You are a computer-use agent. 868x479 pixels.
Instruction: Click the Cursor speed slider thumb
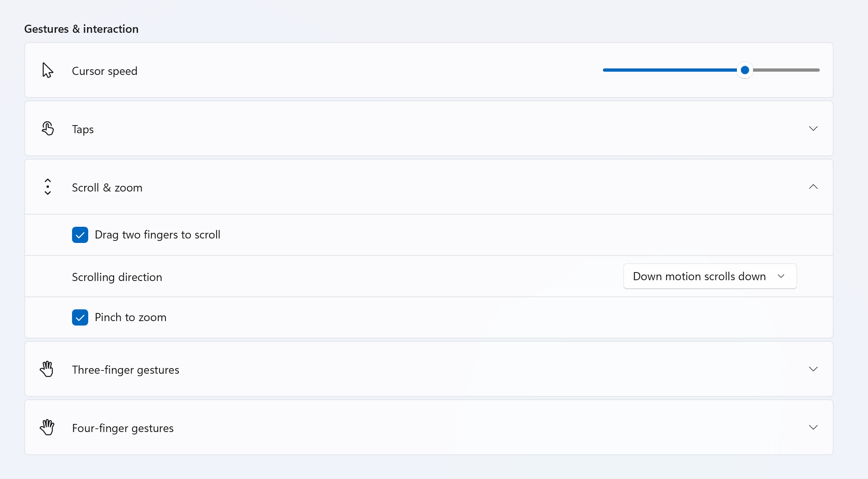pos(745,70)
